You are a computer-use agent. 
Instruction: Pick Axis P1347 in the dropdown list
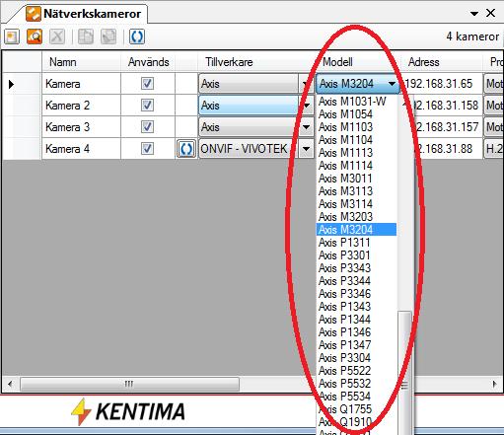[356, 345]
